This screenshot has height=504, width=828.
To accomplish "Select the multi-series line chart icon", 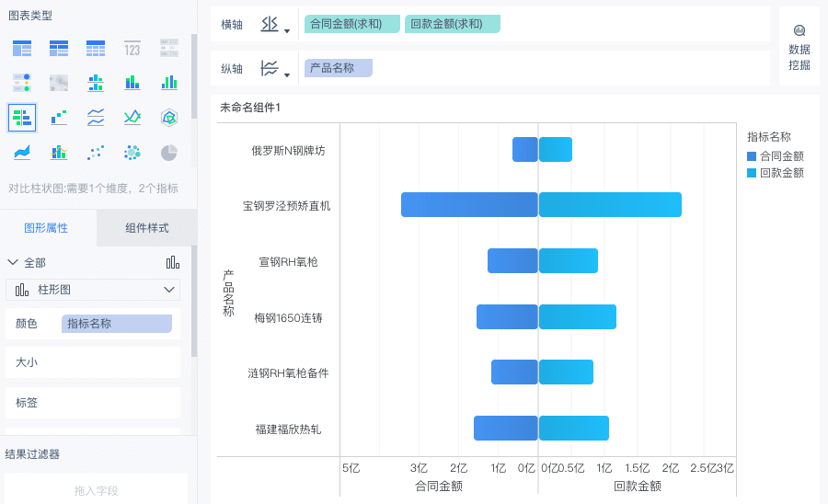I will (132, 117).
